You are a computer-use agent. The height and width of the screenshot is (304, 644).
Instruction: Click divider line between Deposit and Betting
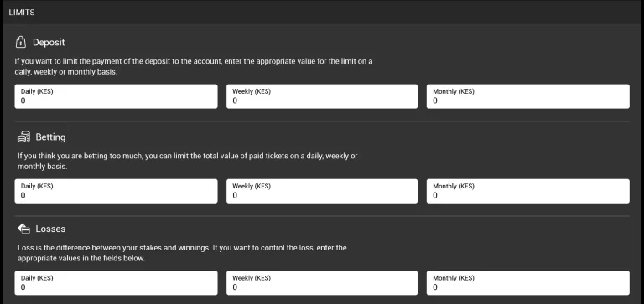coord(322,121)
